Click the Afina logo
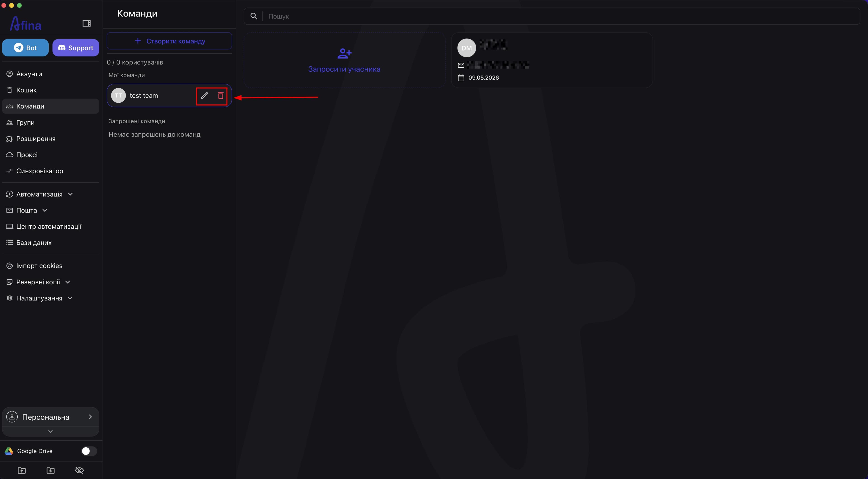868x479 pixels. 26,24
